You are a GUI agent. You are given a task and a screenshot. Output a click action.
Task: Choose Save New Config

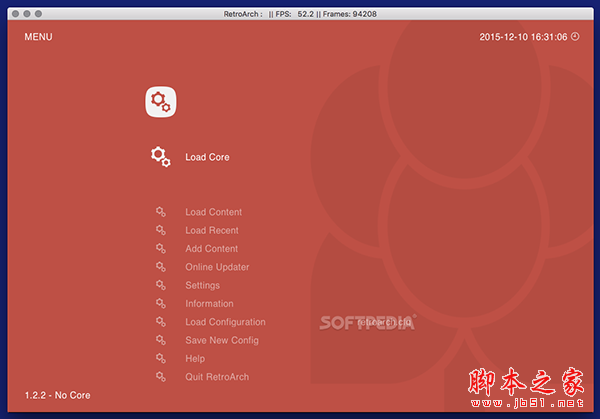(x=222, y=341)
